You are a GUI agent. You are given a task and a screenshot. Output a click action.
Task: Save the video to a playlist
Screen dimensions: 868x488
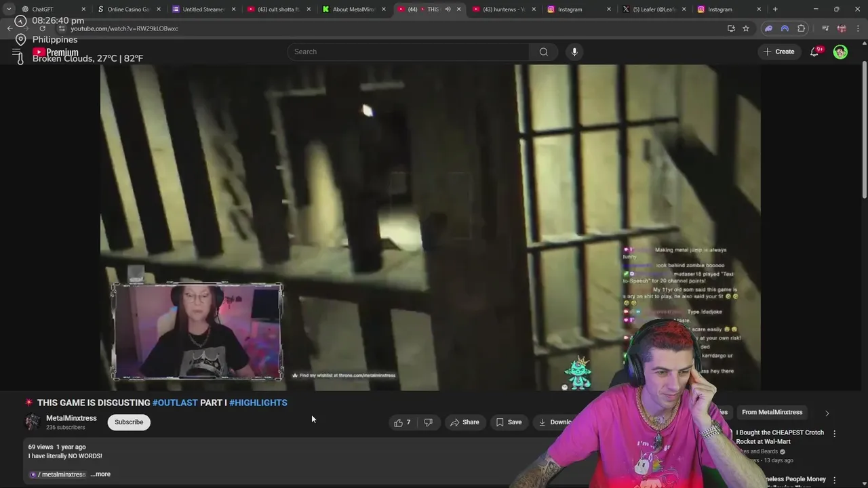pyautogui.click(x=509, y=422)
